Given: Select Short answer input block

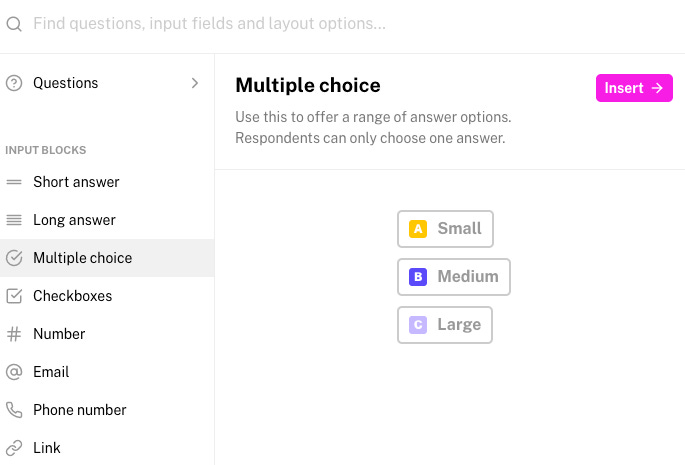Looking at the screenshot, I should (76, 182).
